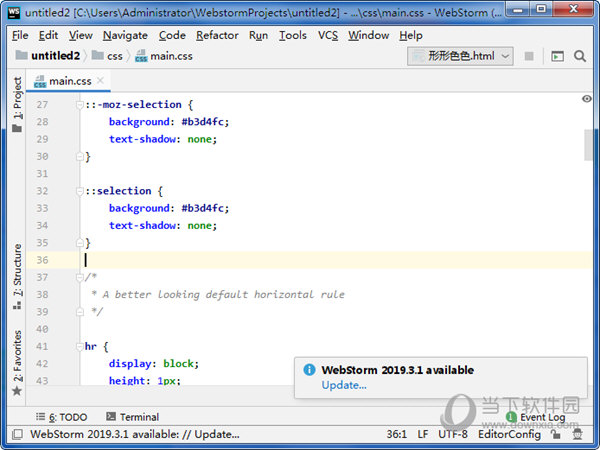
Task: Collapse the ::-moz-selection block at line 27
Action: point(80,104)
